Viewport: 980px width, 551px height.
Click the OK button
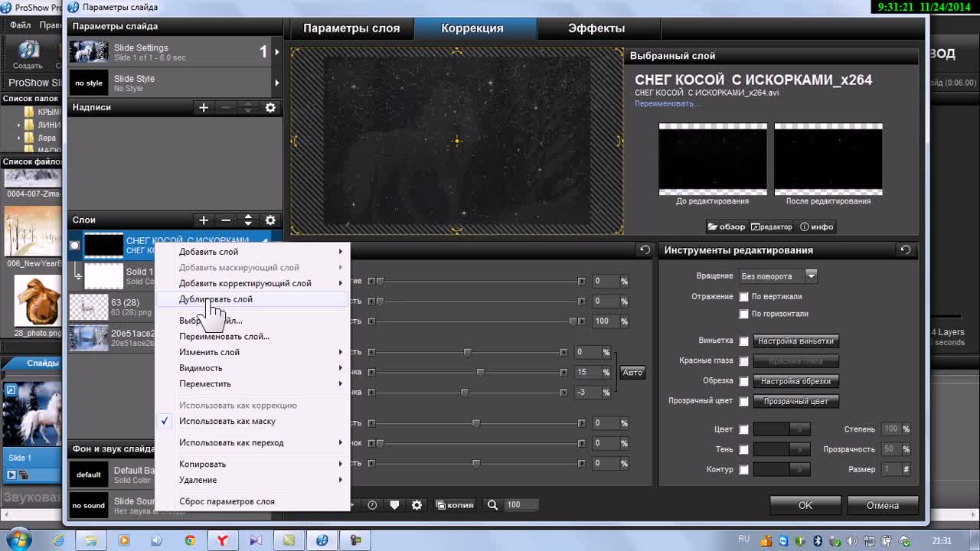805,505
